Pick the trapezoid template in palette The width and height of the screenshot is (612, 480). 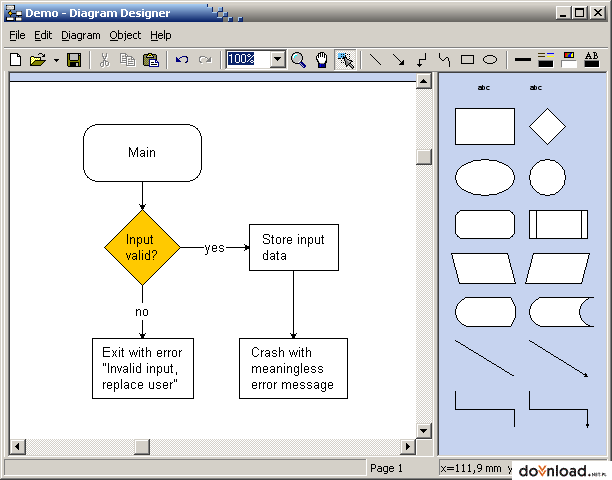point(484,268)
